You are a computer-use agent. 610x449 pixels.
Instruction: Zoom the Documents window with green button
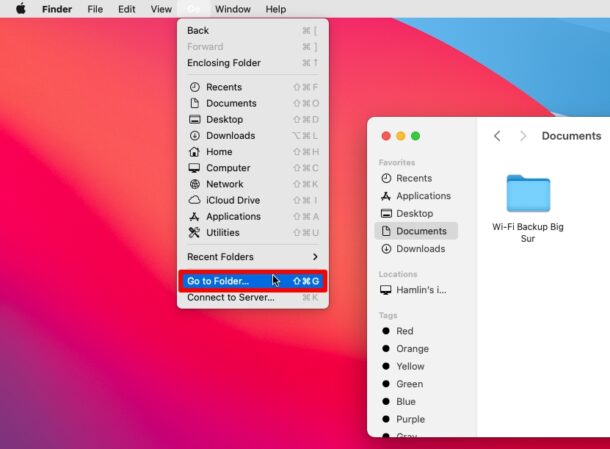pos(415,136)
